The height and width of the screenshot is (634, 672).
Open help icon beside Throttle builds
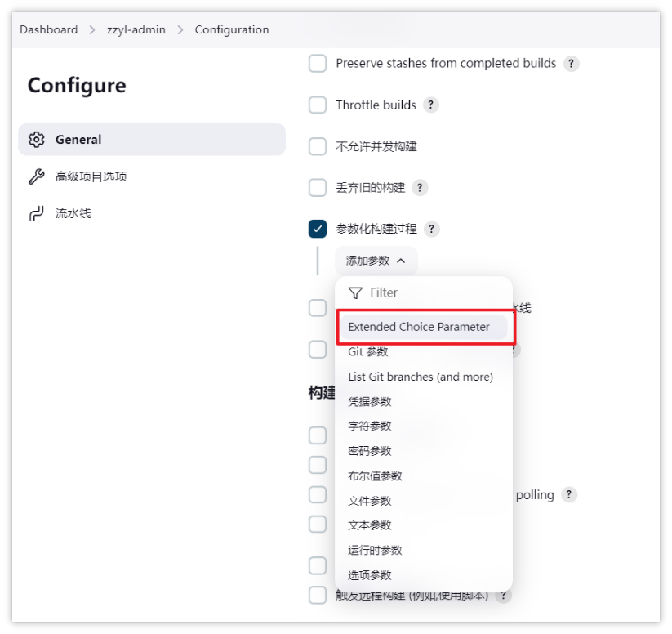point(430,105)
